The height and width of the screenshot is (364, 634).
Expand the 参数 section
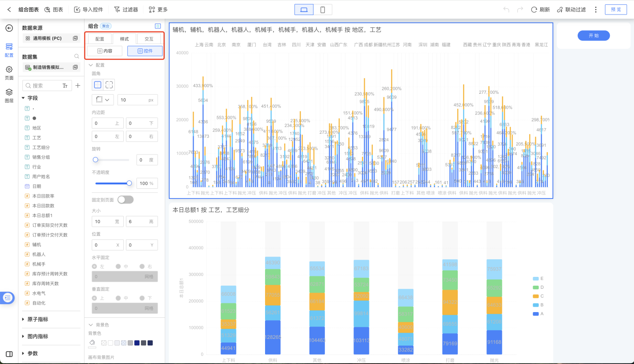[x=23, y=353]
